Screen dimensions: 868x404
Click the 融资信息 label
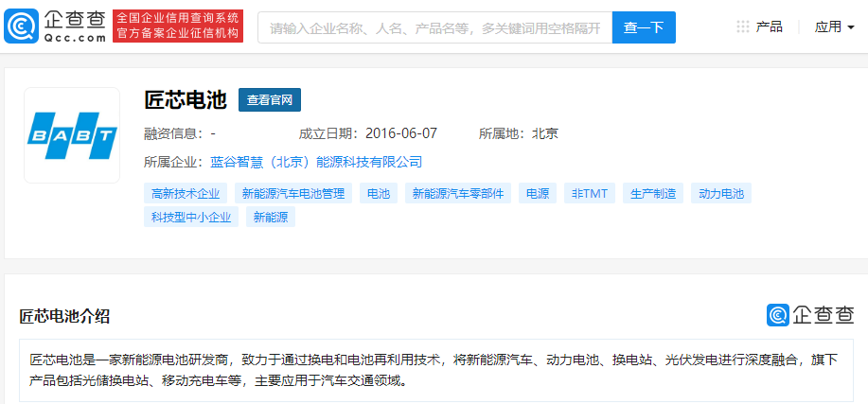click(x=173, y=133)
